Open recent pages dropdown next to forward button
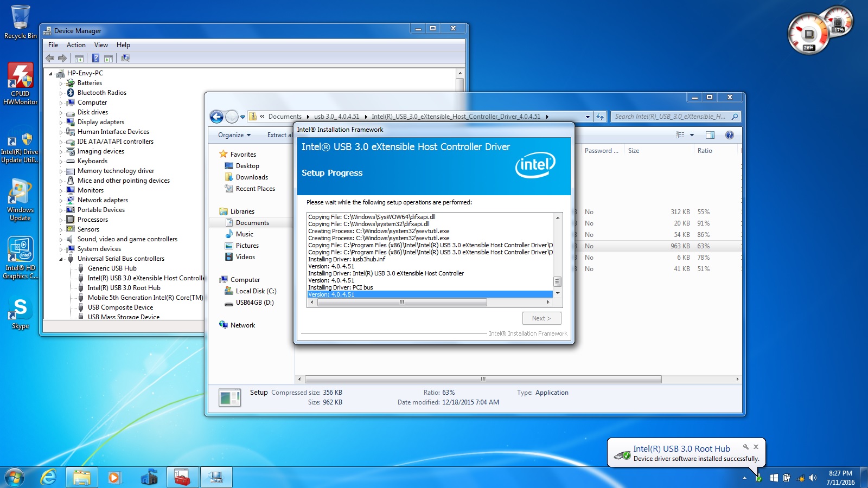 click(x=242, y=117)
